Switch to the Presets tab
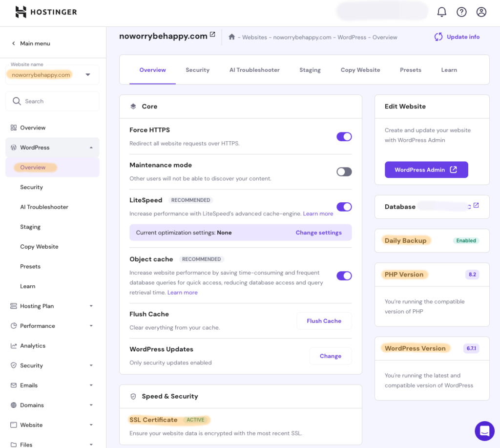500x448 pixels. (x=410, y=70)
